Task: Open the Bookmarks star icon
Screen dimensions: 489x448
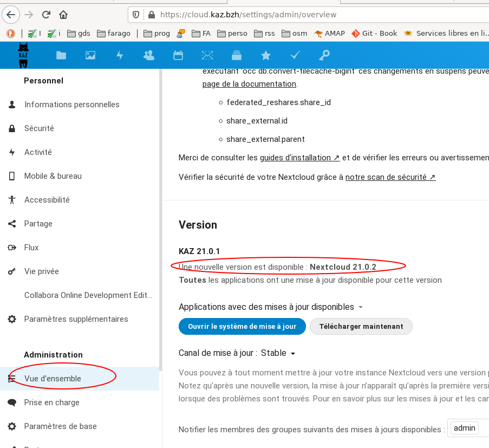Action: click(x=265, y=55)
